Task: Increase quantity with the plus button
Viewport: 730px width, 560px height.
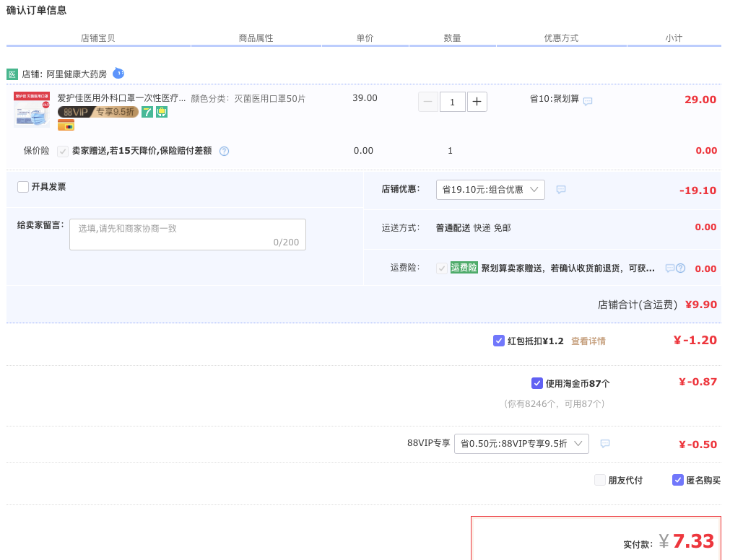Action: coord(477,102)
